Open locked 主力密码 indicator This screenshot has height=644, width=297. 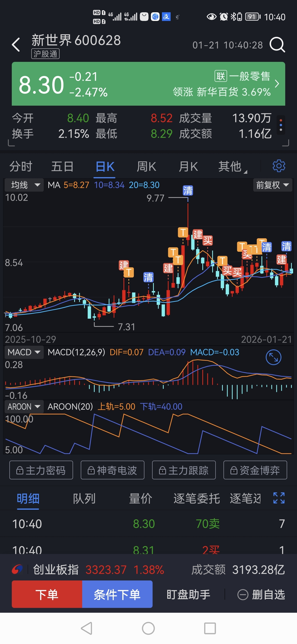(x=41, y=470)
